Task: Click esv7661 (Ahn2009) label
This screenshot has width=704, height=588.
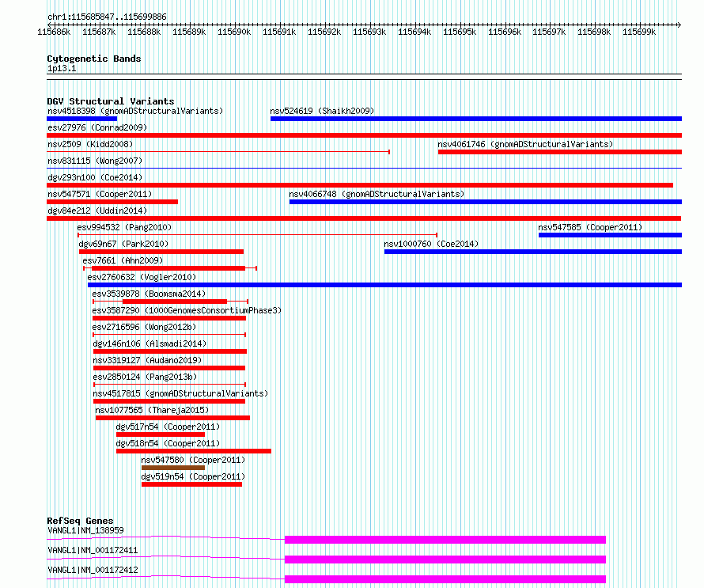Action: pos(123,260)
